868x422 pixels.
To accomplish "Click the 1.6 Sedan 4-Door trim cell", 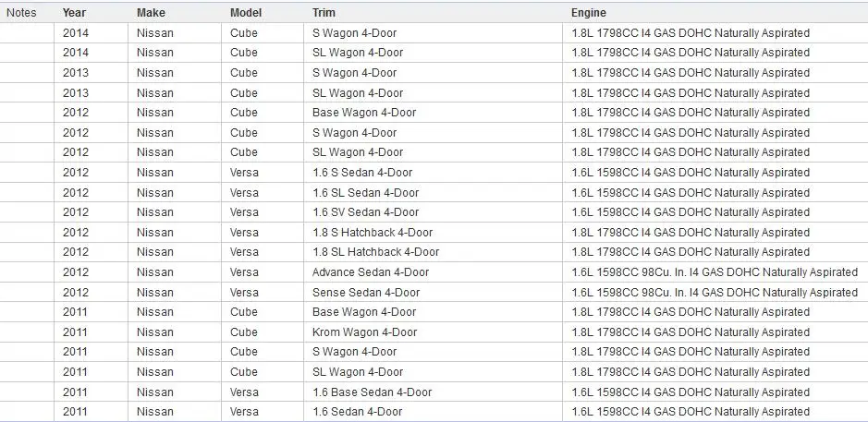I will click(x=433, y=412).
